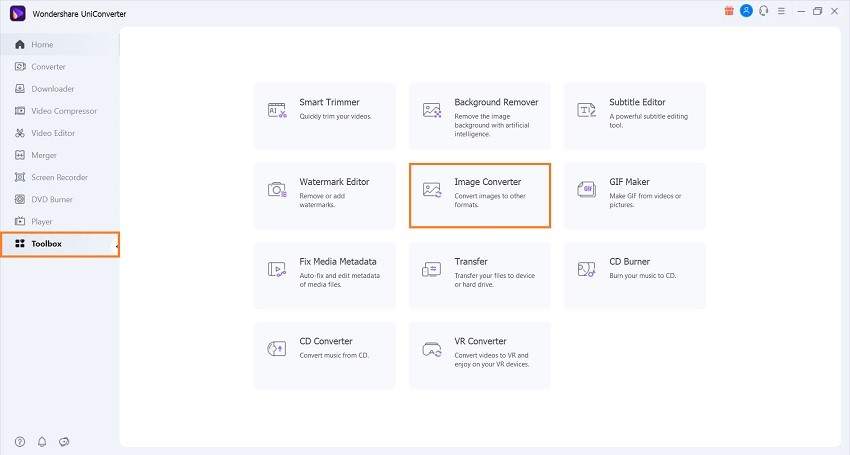Screen dimensions: 850x455
Task: Click the Fix Media Metadata icon
Action: (x=277, y=269)
